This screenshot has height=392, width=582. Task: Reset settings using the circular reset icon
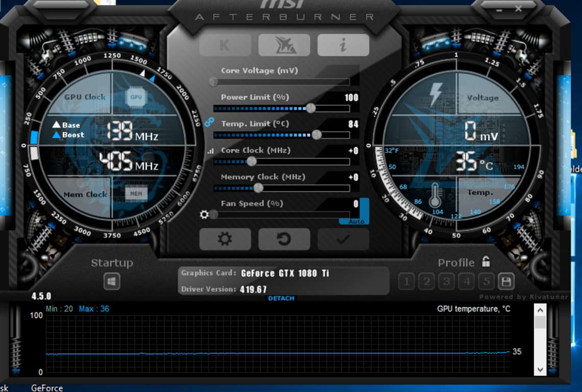[x=284, y=239]
